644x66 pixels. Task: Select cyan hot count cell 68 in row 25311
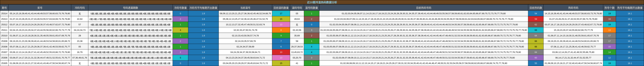pos(536,30)
